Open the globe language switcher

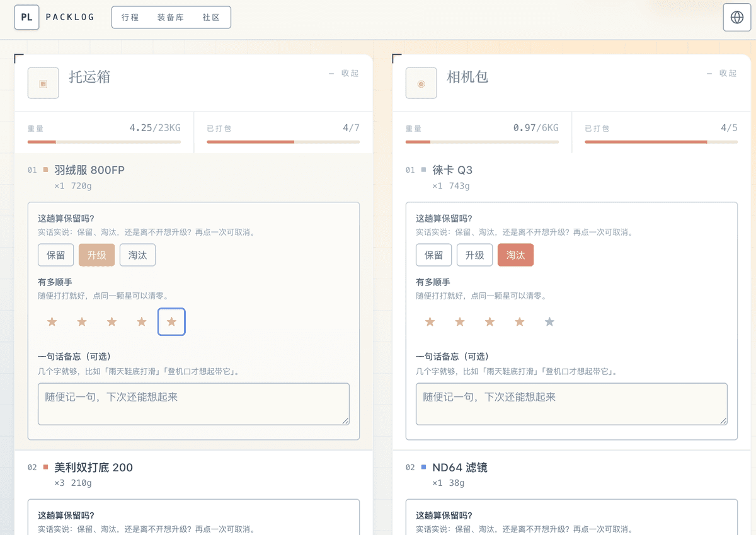737,17
